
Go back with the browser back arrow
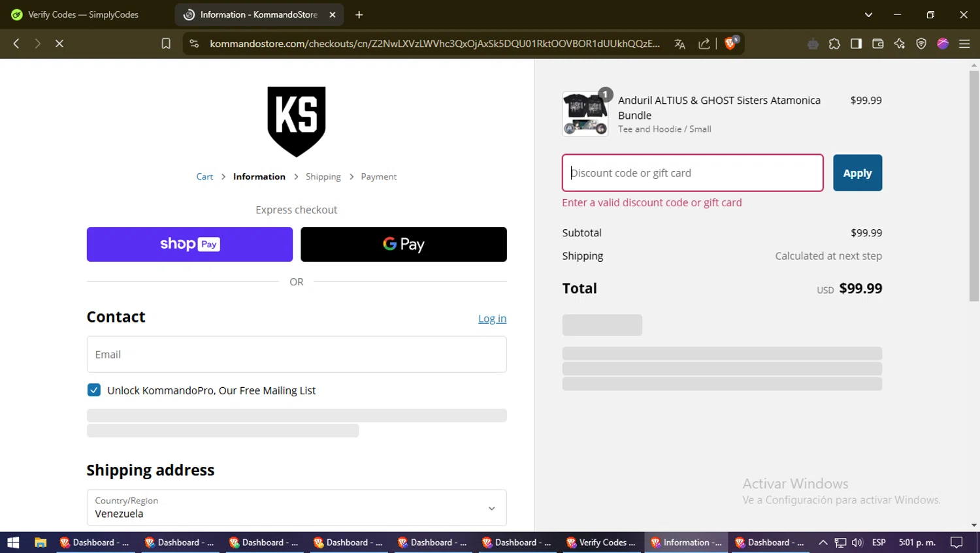coord(16,44)
